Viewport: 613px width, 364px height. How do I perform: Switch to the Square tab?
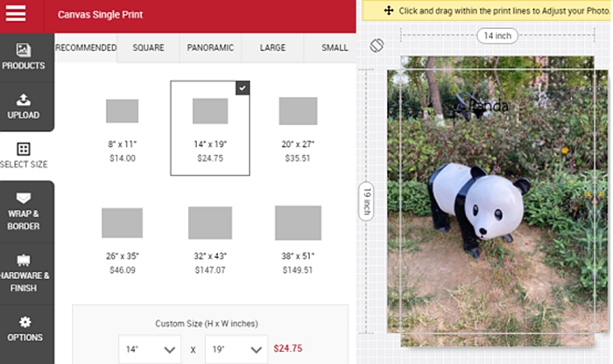(x=148, y=47)
